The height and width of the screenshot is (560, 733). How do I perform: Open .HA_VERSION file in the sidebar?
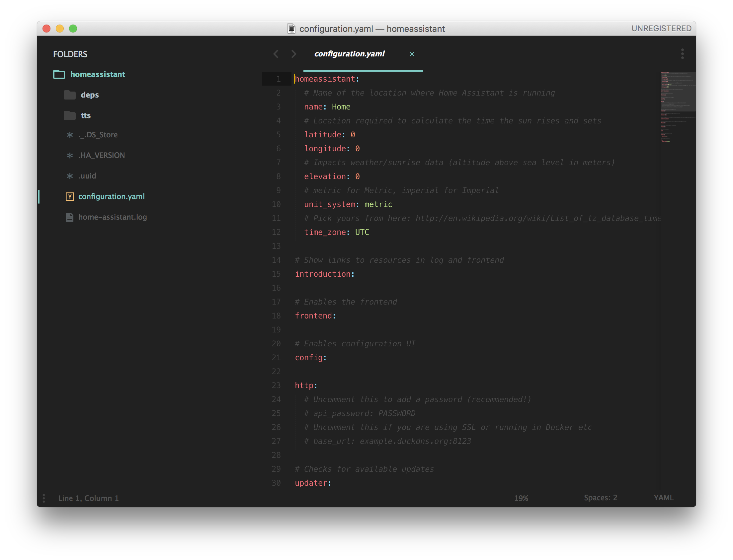tap(102, 155)
